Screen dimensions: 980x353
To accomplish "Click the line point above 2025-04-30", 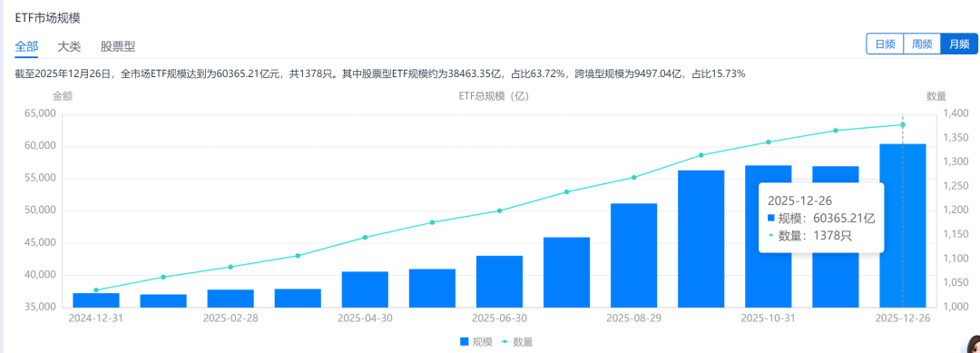I will (x=365, y=238).
